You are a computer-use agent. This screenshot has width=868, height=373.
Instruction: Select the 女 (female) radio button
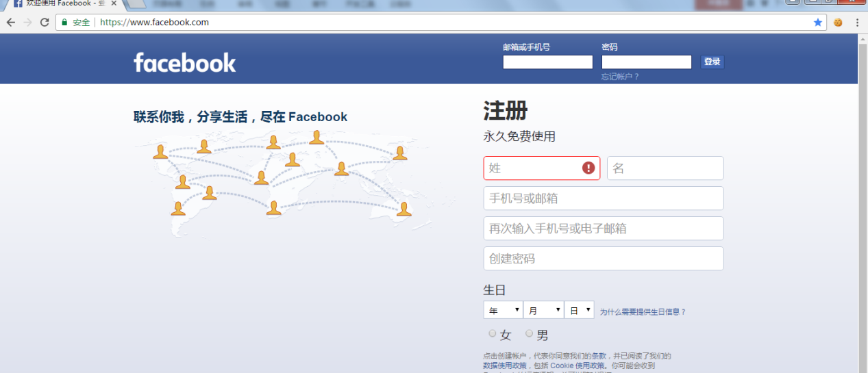click(x=493, y=333)
